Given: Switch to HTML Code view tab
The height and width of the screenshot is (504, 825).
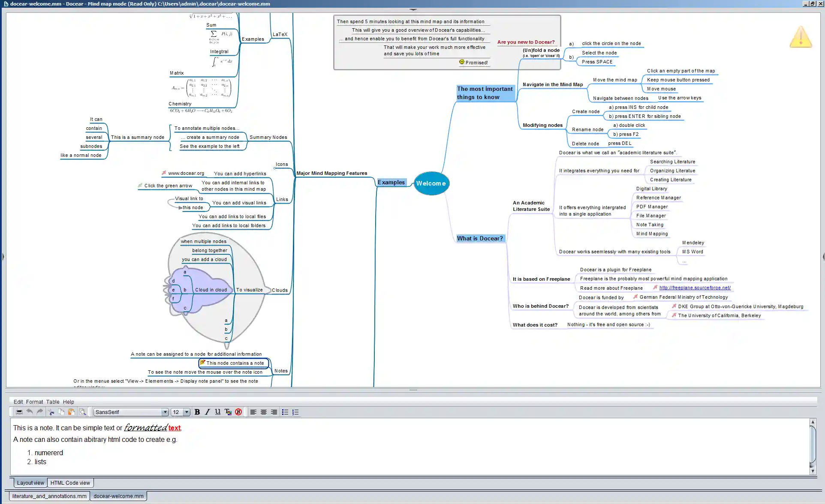Looking at the screenshot, I should [x=70, y=483].
